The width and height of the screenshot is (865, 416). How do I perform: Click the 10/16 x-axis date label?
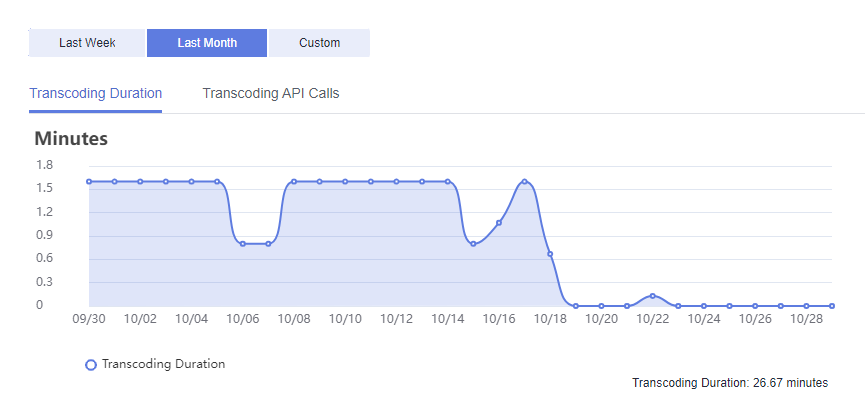(499, 318)
